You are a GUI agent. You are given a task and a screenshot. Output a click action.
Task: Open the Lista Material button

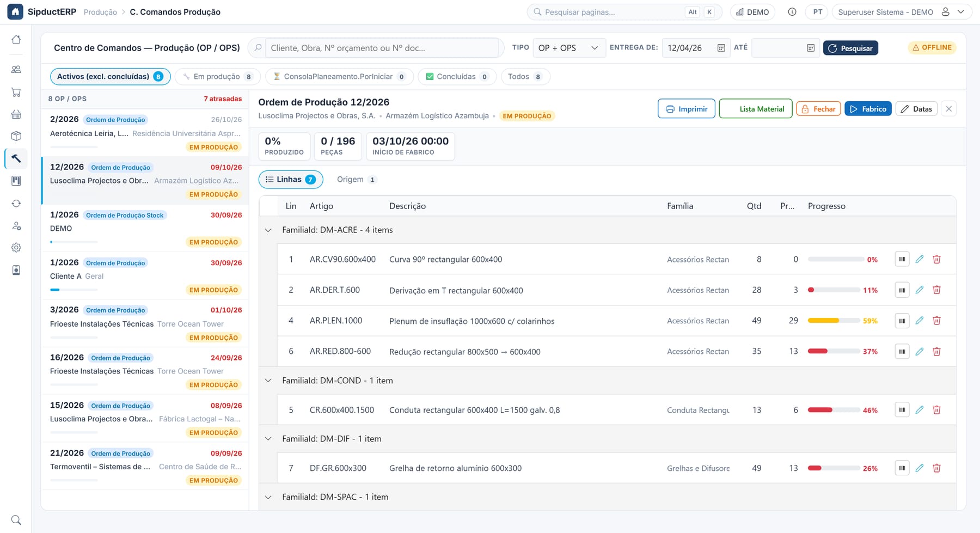756,109
